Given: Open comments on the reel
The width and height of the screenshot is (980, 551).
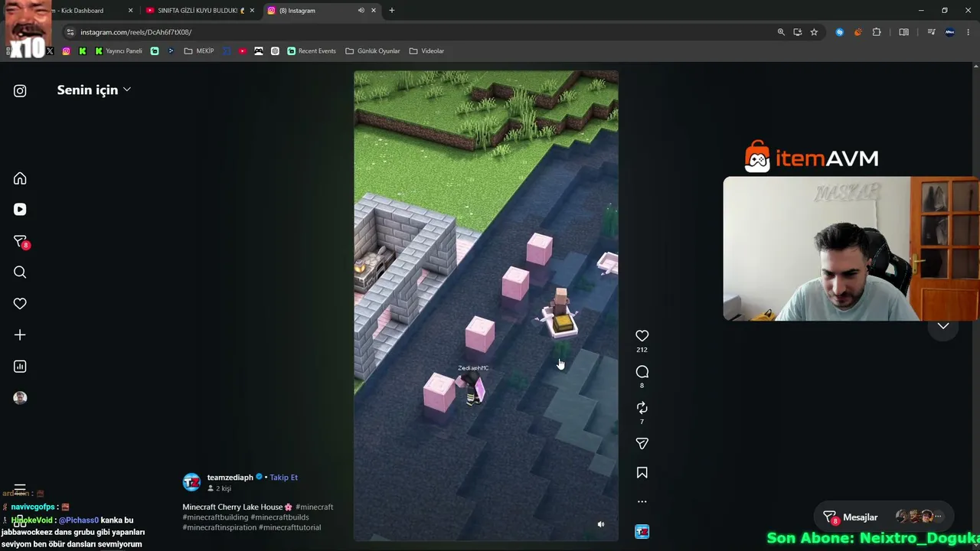Looking at the screenshot, I should click(x=642, y=372).
